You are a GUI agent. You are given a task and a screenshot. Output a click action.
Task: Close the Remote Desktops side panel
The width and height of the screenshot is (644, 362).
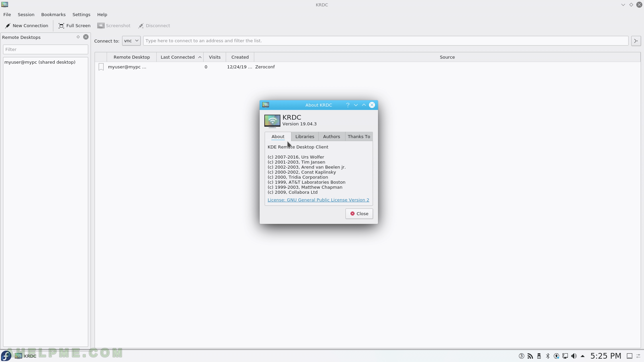point(86,37)
